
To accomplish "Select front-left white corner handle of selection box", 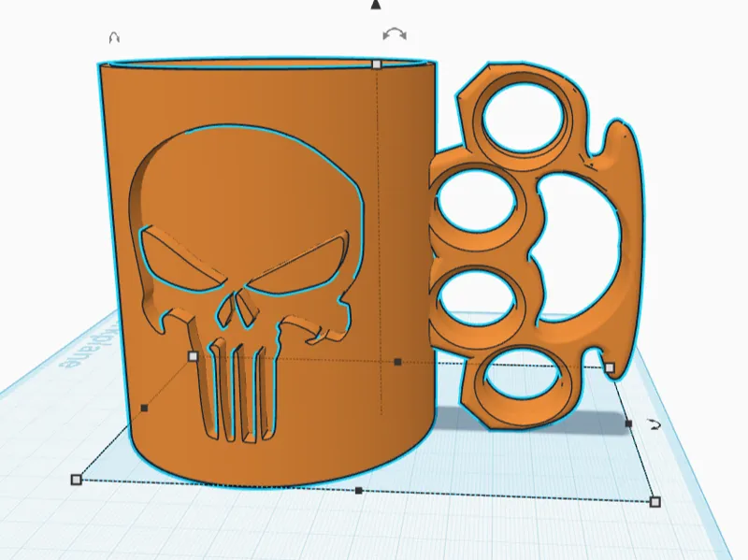I will [x=76, y=480].
